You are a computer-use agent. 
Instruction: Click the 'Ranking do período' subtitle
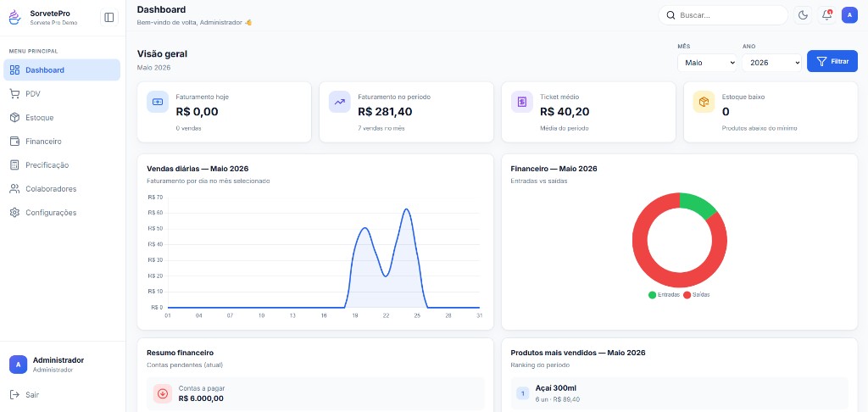tap(540, 365)
